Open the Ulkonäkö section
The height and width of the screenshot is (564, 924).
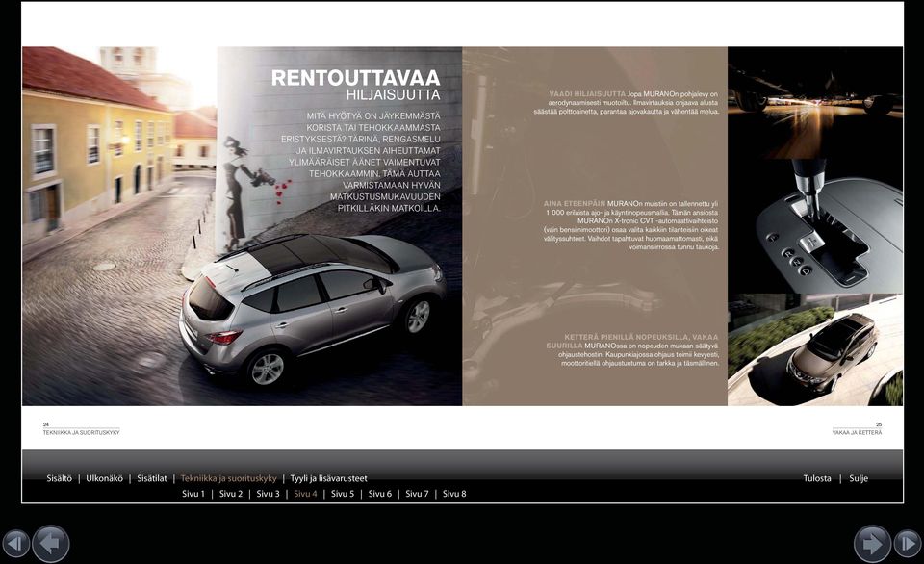point(104,478)
